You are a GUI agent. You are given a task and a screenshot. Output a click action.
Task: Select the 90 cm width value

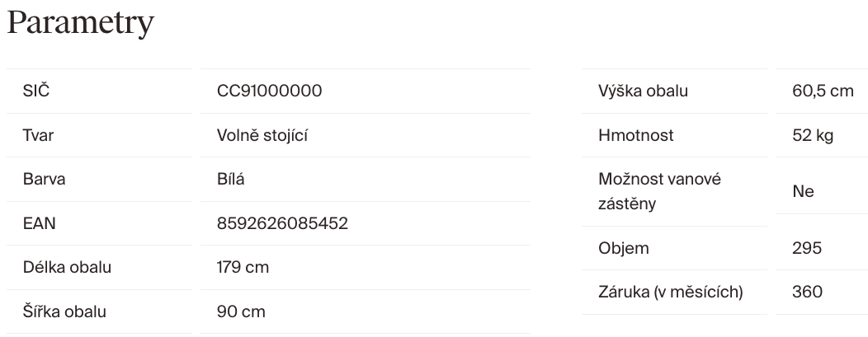(241, 312)
